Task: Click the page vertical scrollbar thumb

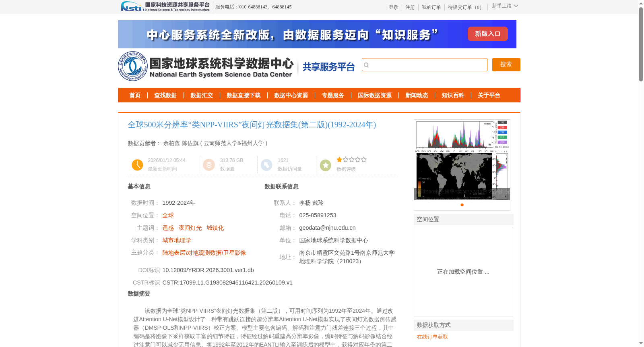Action: pyautogui.click(x=641, y=44)
